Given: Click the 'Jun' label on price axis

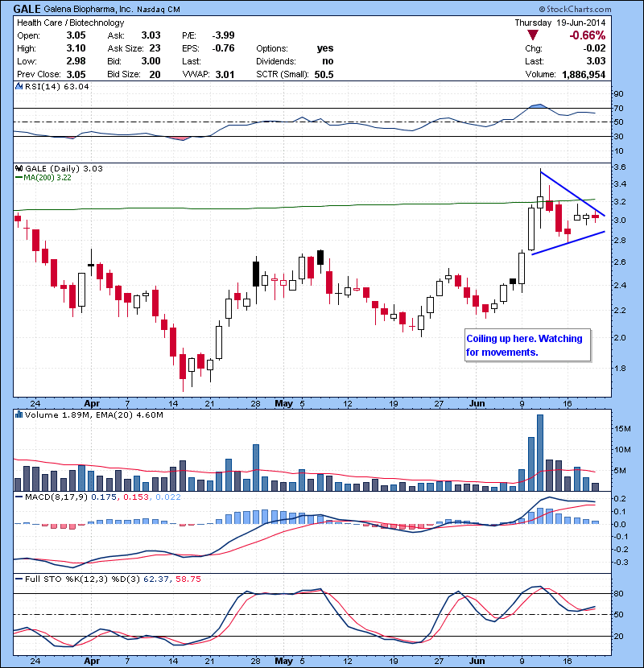Looking at the screenshot, I should (477, 403).
